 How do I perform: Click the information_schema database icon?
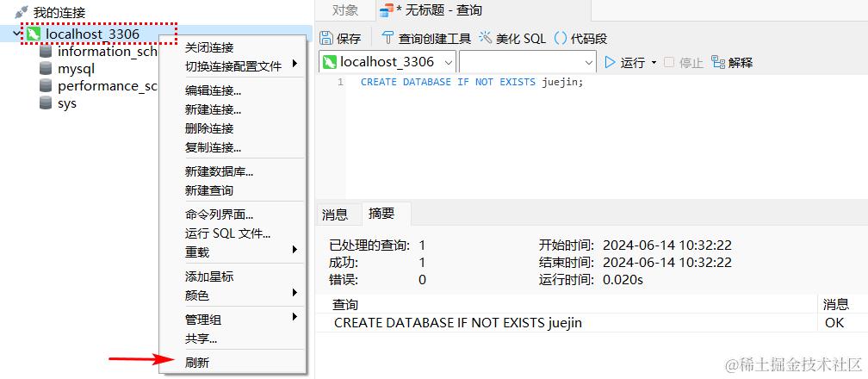pyautogui.click(x=46, y=52)
